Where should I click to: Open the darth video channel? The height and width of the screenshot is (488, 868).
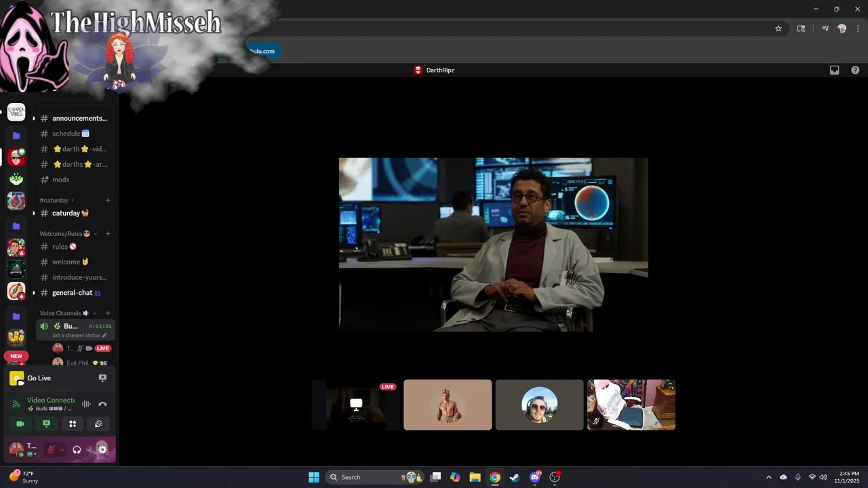click(75, 149)
